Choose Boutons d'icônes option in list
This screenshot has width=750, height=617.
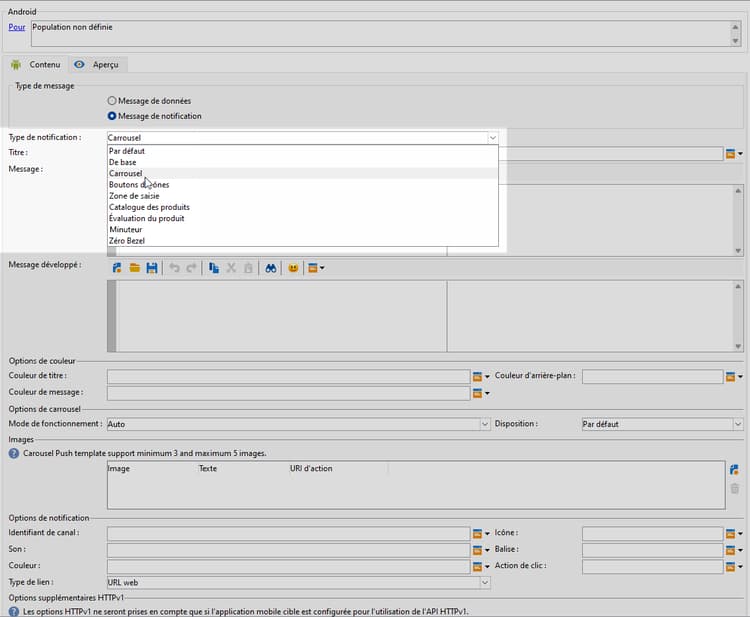pos(303,185)
